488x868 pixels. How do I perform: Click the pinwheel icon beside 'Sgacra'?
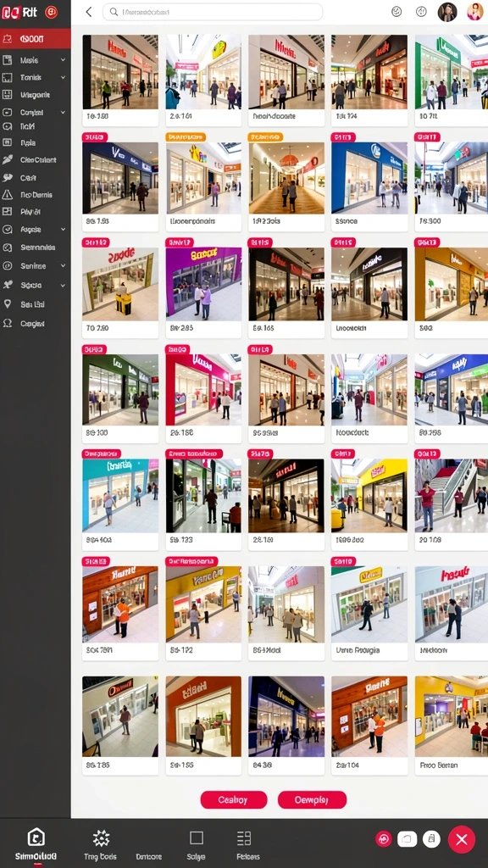pyautogui.click(x=7, y=285)
